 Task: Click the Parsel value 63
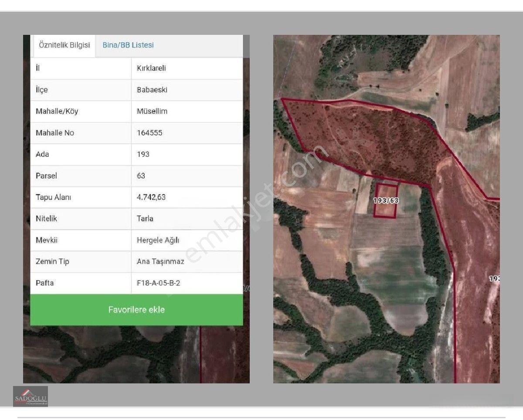140,176
